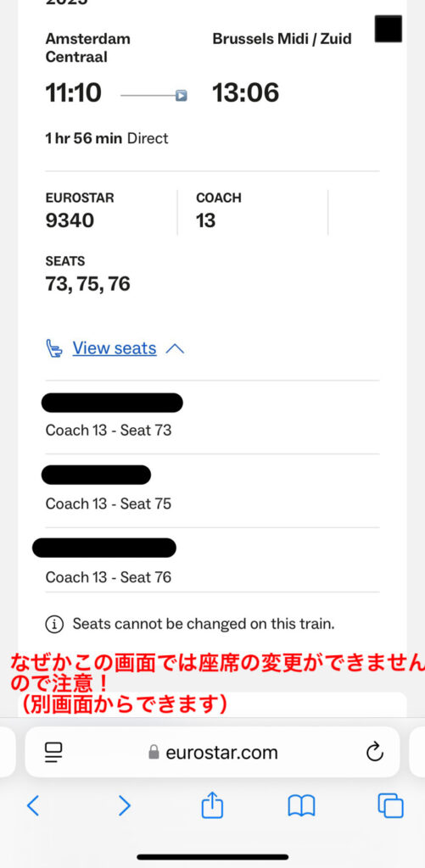Select the Coach 13 - Seat 76 row
Screen dimensions: 425x868
[x=212, y=559]
